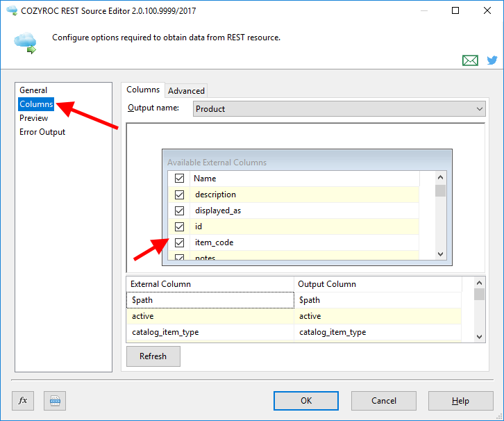Open the Preview page in sidebar
The width and height of the screenshot is (504, 421).
pyautogui.click(x=34, y=118)
